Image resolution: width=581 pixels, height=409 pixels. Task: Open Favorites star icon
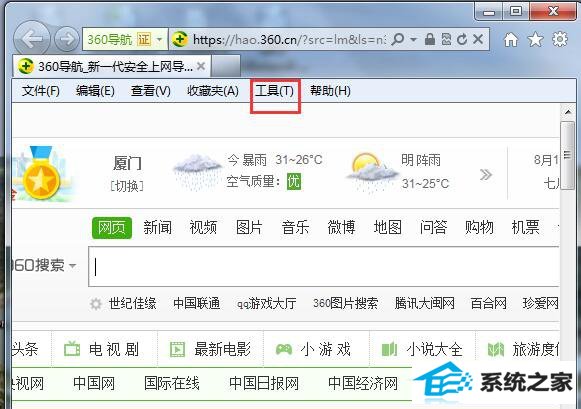[x=535, y=39]
